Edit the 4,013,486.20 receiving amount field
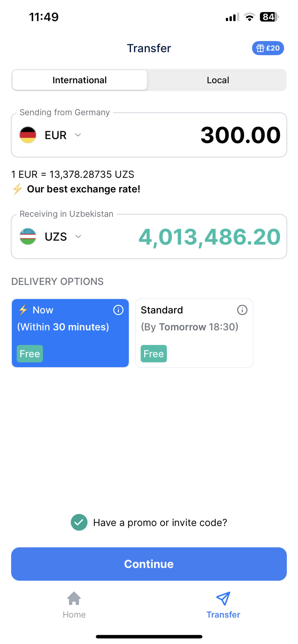This screenshot has width=298, height=644. (209, 237)
